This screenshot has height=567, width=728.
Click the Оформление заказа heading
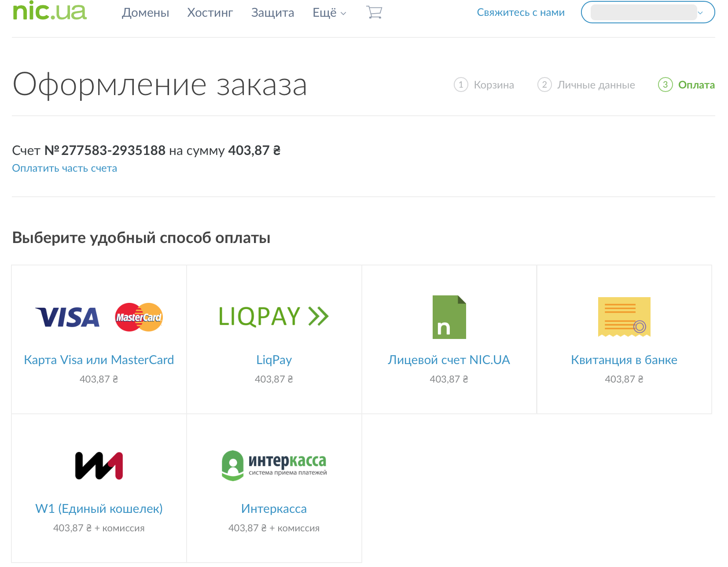(160, 85)
